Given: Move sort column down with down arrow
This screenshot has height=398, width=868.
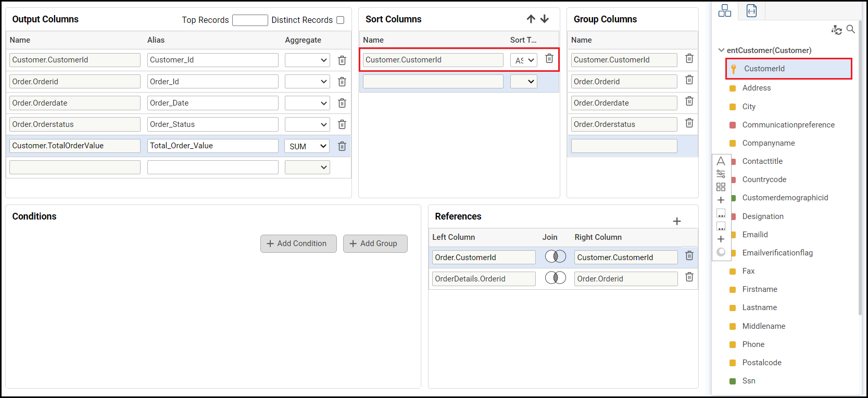Looking at the screenshot, I should 545,19.
